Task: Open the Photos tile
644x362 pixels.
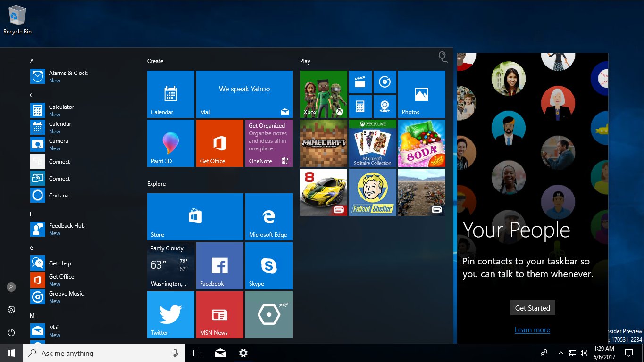Action: point(422,94)
